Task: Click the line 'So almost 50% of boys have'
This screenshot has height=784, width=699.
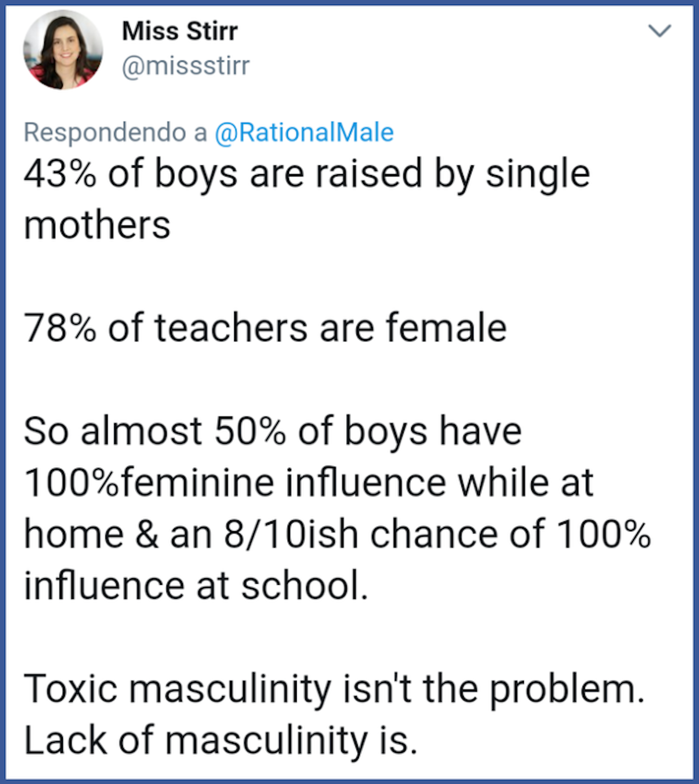Action: pyautogui.click(x=273, y=431)
